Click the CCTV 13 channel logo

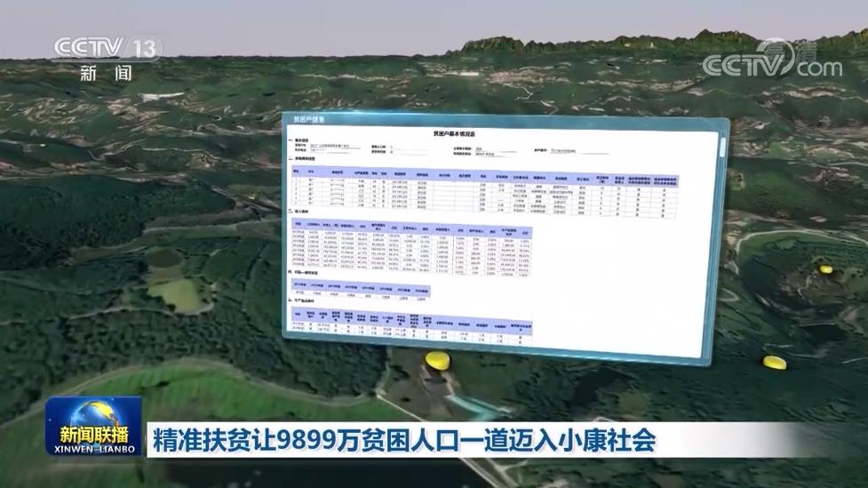[107, 46]
